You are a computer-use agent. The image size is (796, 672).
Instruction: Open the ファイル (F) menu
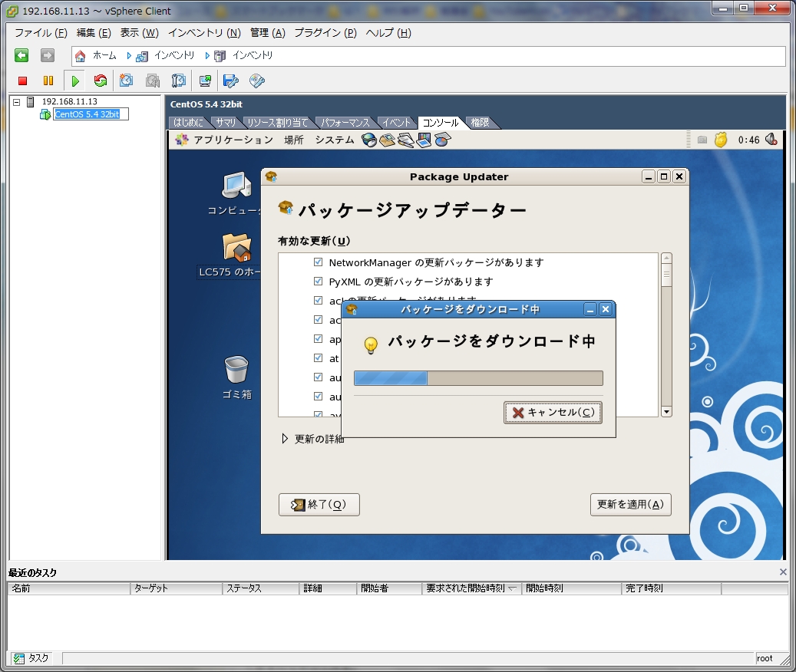point(41,33)
